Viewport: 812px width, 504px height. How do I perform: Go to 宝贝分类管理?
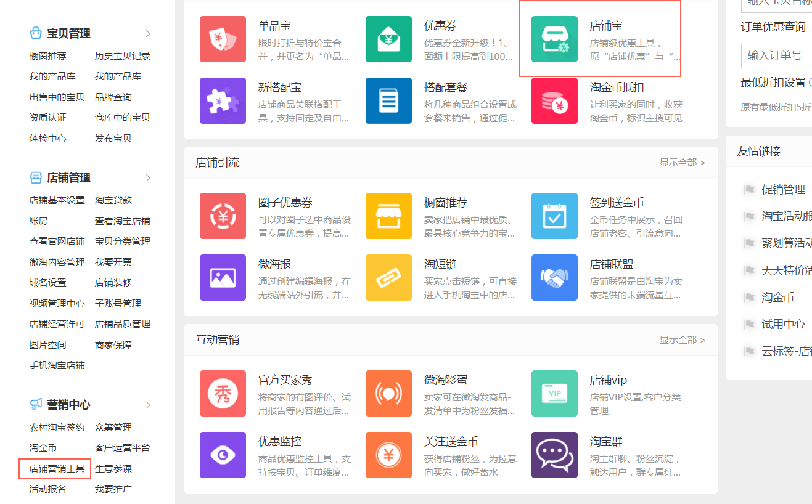pos(123,242)
